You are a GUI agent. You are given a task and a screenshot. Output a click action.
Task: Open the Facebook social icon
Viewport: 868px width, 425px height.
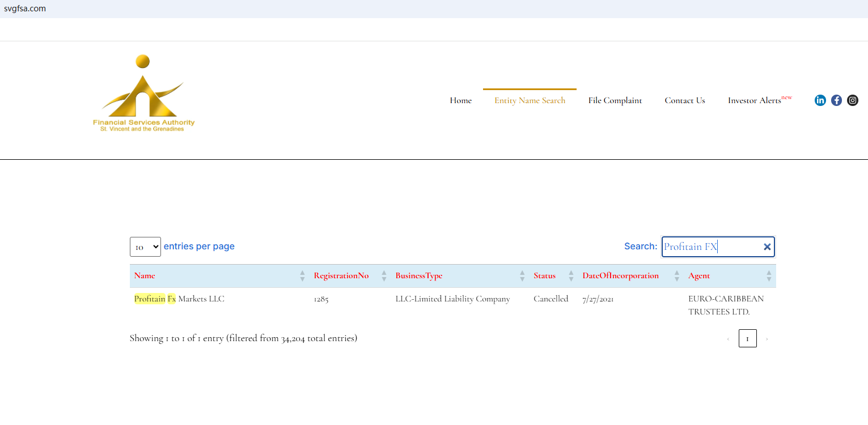(x=836, y=100)
